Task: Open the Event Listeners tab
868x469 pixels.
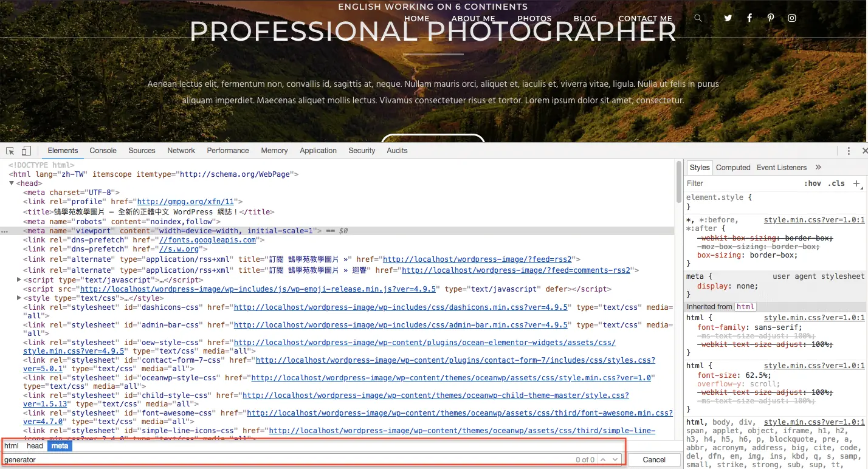Action: click(782, 168)
